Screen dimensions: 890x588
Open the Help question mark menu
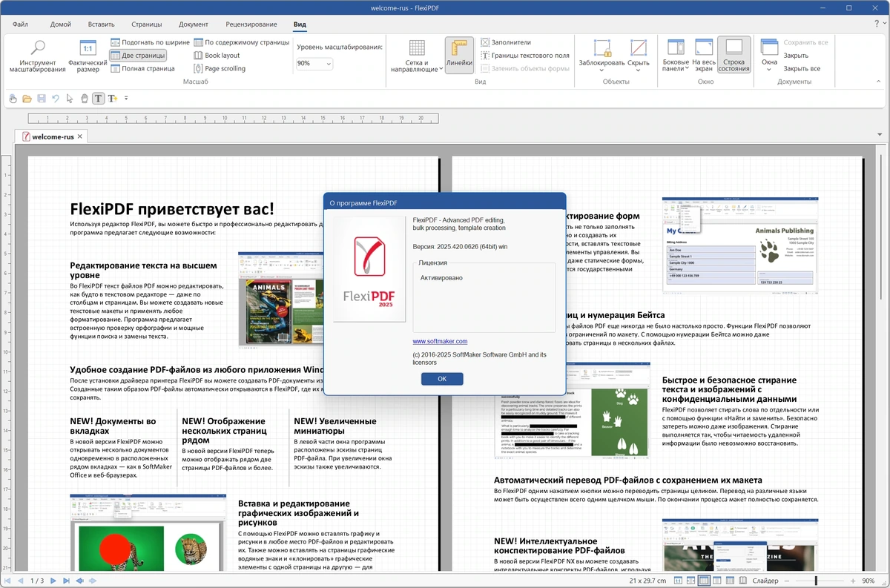[x=877, y=24]
